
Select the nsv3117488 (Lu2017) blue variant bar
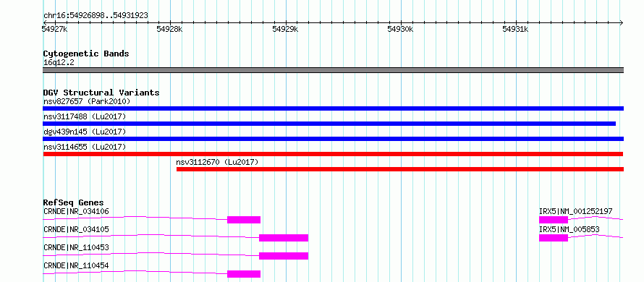pos(329,124)
